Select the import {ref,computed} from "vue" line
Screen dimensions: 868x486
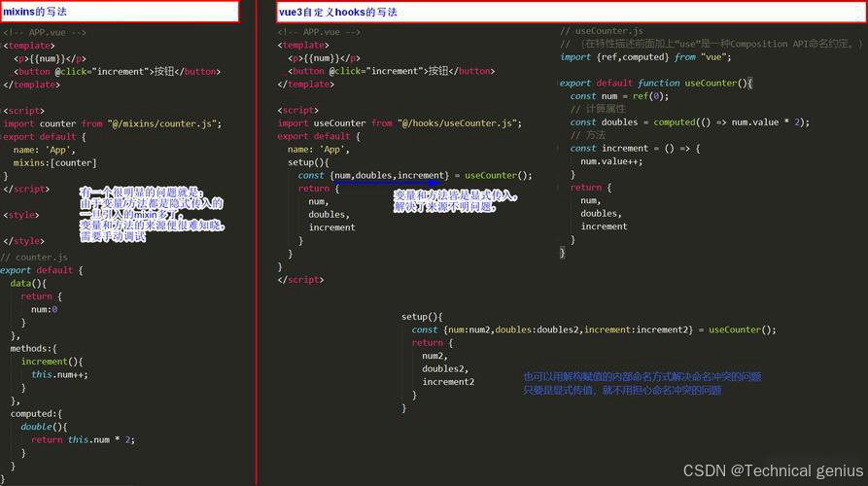tap(645, 57)
